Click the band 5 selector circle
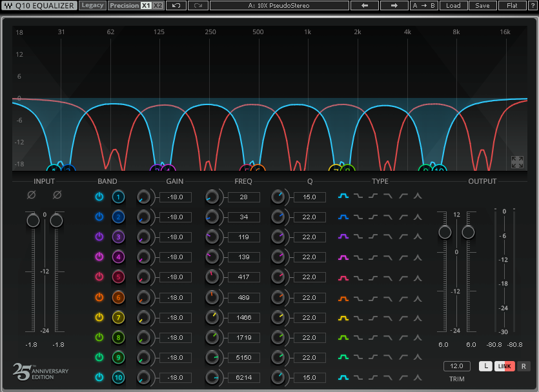This screenshot has height=392, width=539. (118, 277)
